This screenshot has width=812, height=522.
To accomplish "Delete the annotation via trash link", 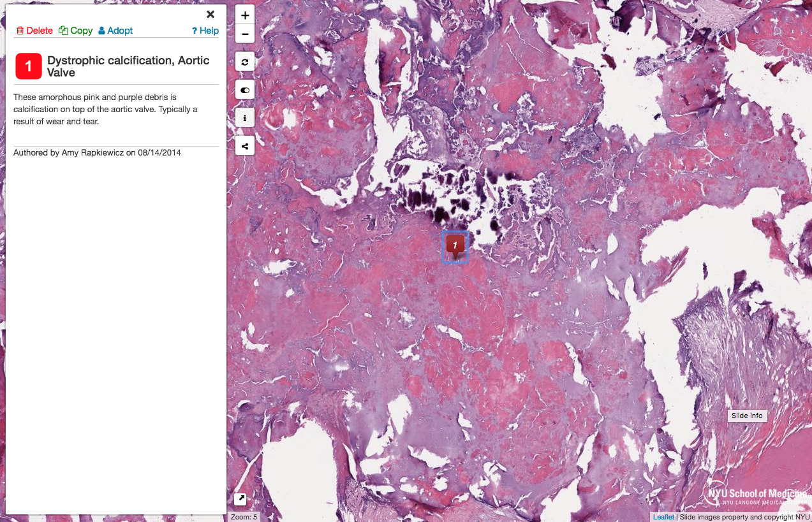I will pos(34,31).
